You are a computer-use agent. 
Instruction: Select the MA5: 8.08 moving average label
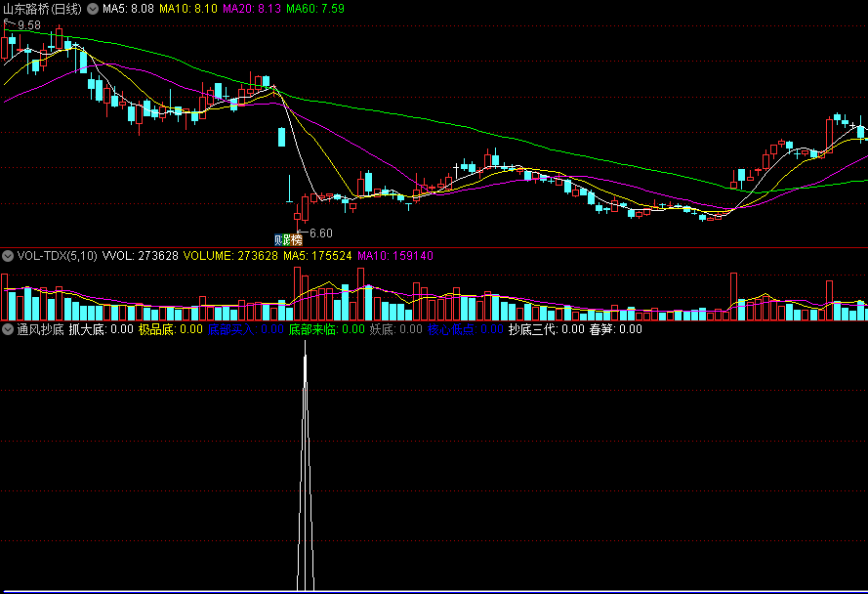(128, 9)
